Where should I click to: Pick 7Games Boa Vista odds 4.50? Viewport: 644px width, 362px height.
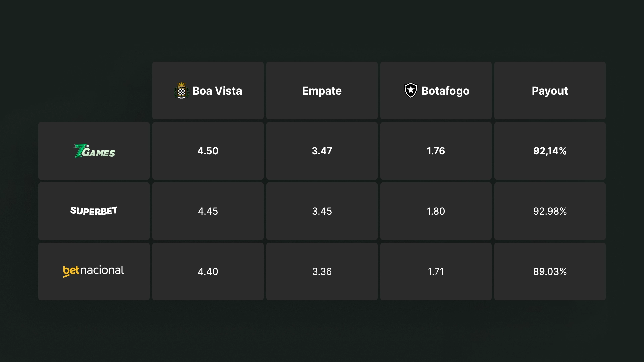[x=208, y=151]
